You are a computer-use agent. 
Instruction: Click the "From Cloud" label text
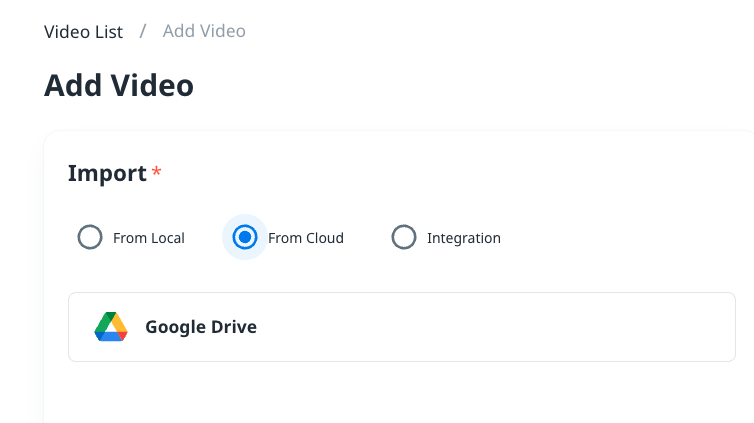coord(306,238)
